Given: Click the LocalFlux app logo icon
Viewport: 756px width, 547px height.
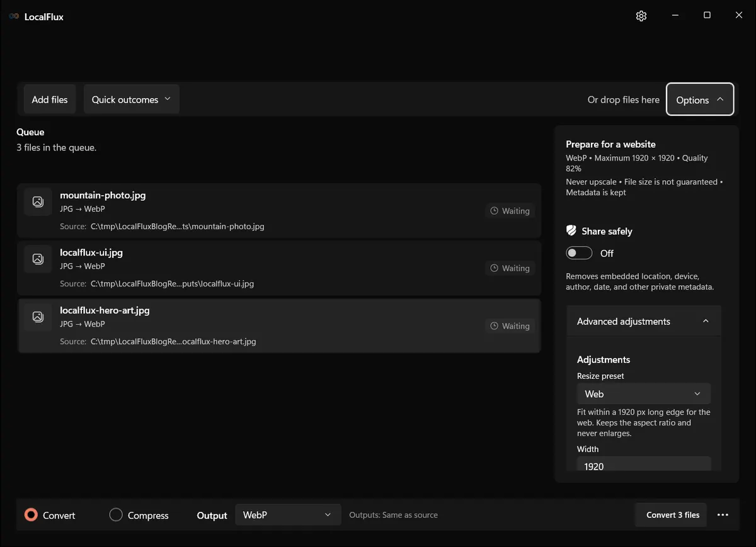Looking at the screenshot, I should (x=14, y=16).
